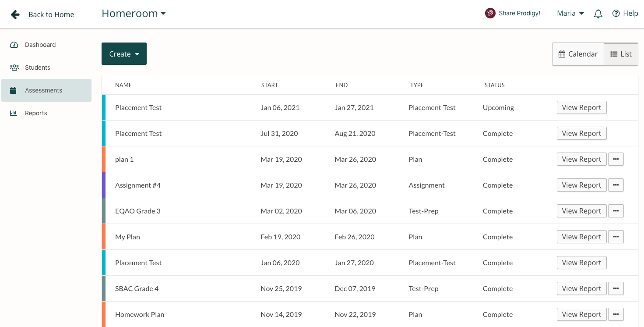Click the Assessments sidebar icon
This screenshot has height=327, width=644.
[14, 90]
